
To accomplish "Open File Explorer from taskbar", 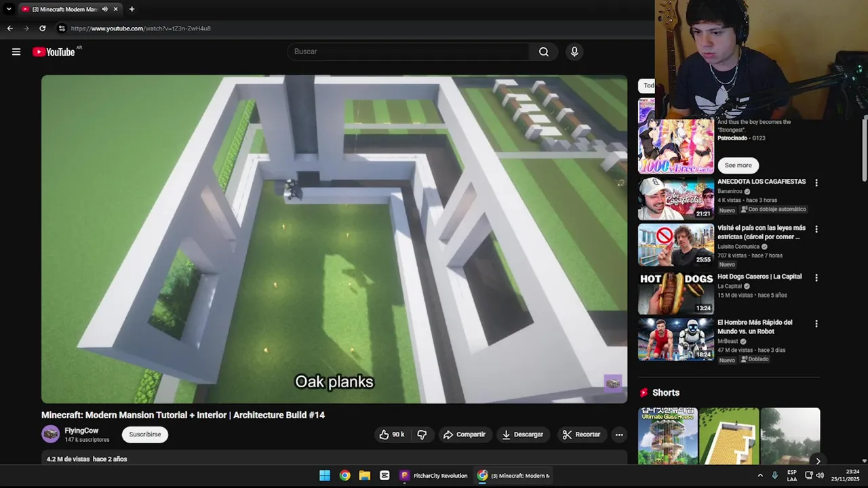I will coord(365,476).
